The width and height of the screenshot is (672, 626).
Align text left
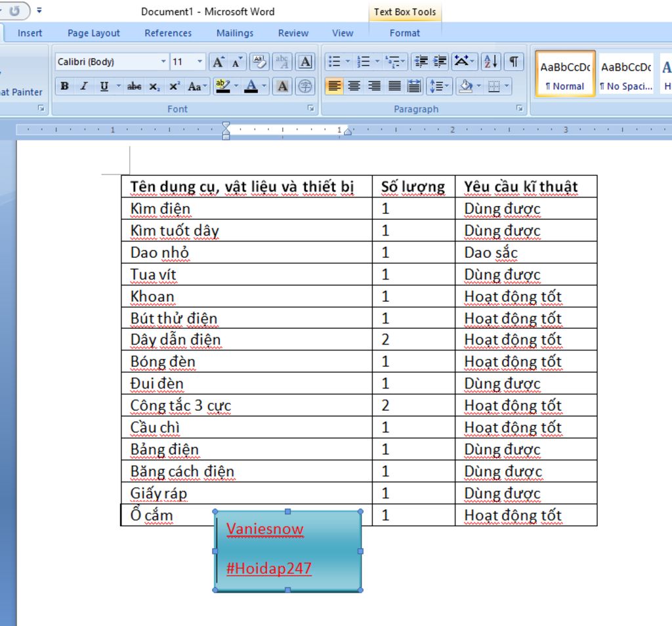tap(334, 86)
